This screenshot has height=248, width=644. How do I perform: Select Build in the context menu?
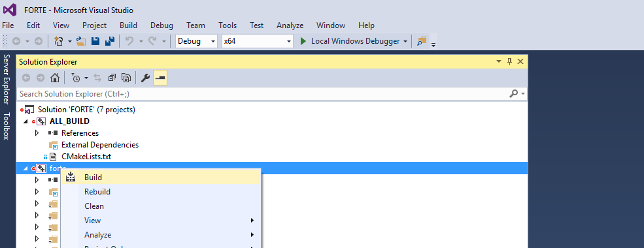coord(161,178)
